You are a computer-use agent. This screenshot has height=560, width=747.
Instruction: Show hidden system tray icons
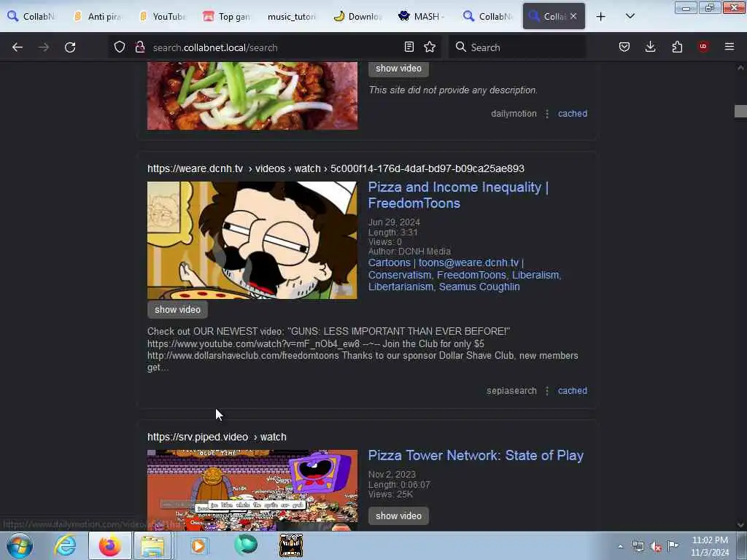click(x=620, y=547)
